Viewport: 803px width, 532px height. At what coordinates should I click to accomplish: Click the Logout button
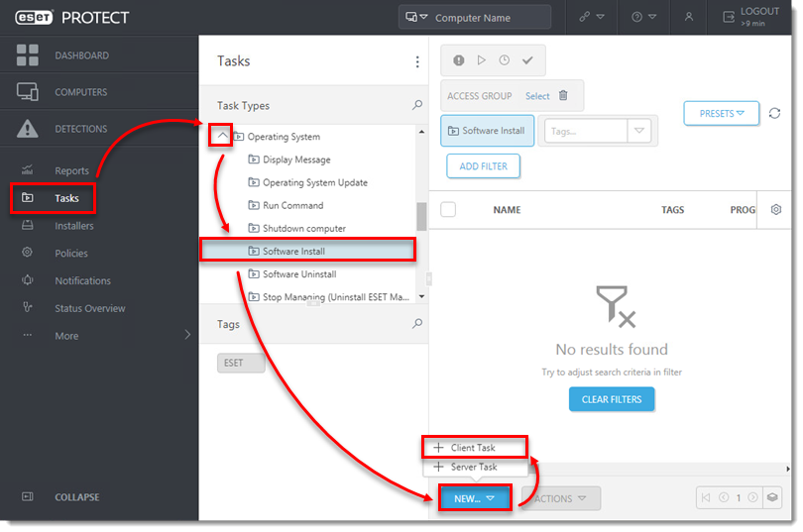(x=750, y=18)
